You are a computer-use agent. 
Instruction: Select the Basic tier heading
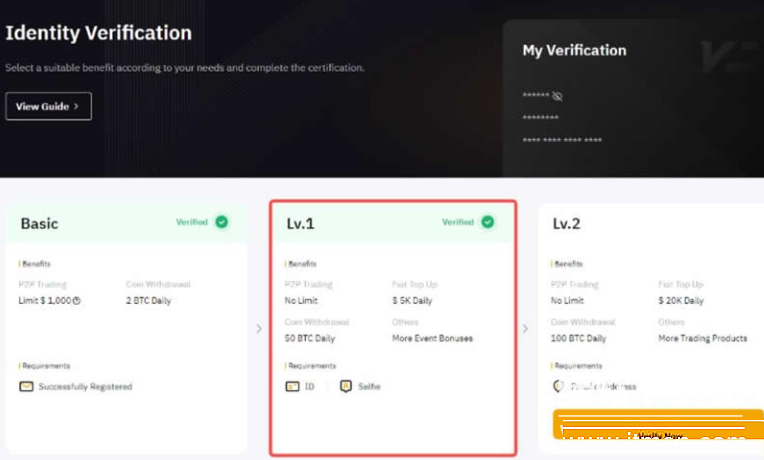(39, 223)
